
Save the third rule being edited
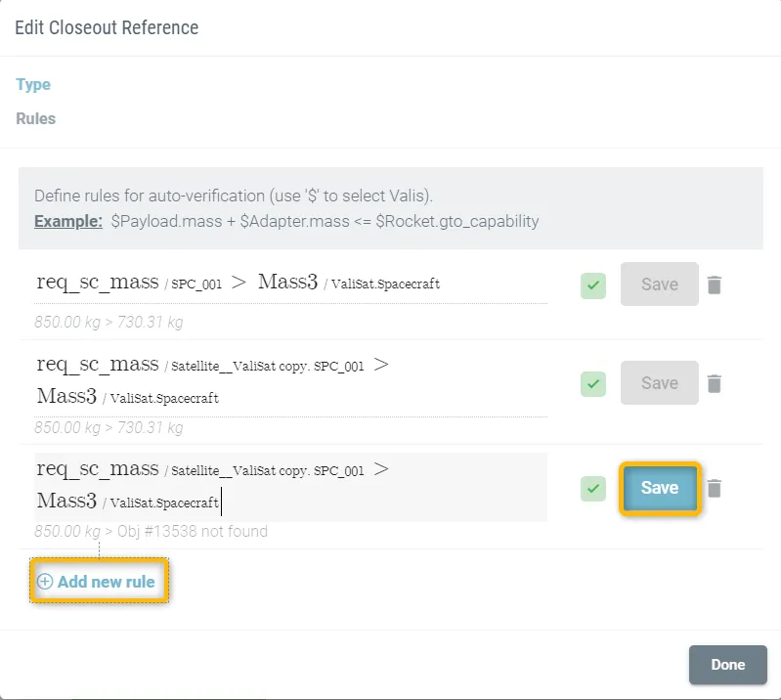click(659, 488)
